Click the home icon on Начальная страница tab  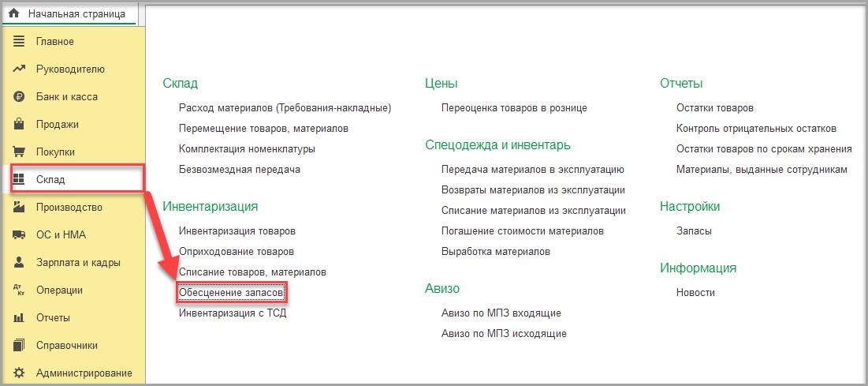coord(14,13)
